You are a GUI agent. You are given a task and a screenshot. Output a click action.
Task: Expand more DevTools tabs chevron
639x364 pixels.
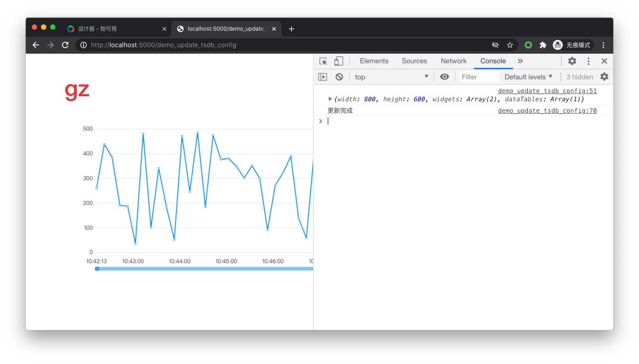520,61
